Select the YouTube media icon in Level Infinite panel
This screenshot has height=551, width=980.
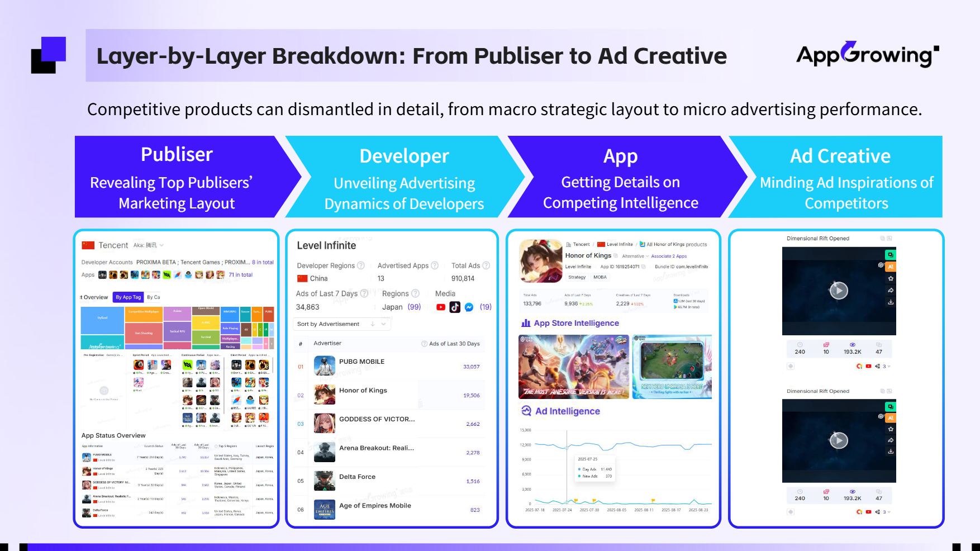pyautogui.click(x=441, y=307)
